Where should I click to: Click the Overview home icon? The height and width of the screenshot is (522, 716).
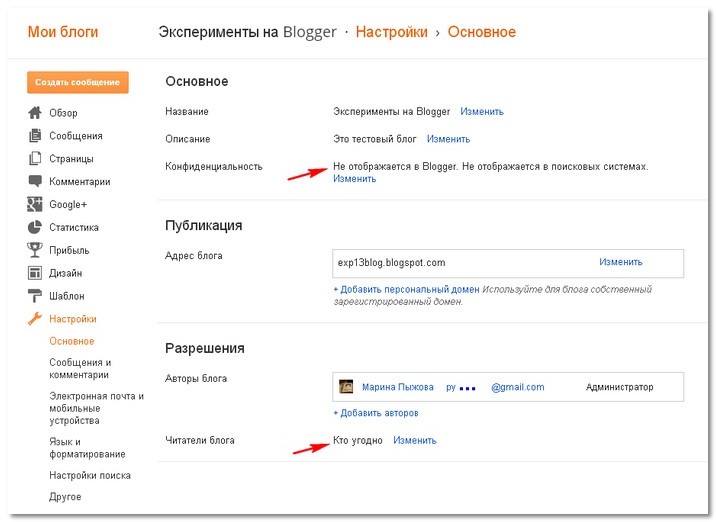tap(35, 113)
